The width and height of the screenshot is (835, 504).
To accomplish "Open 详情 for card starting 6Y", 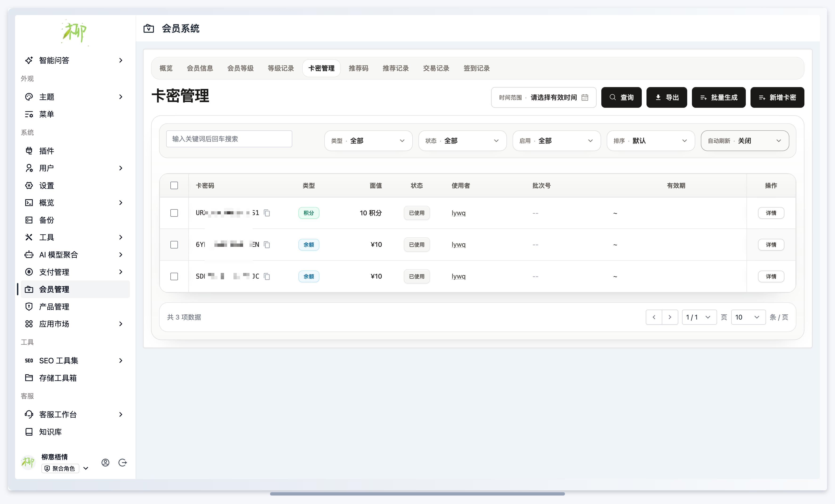I will pos(771,244).
